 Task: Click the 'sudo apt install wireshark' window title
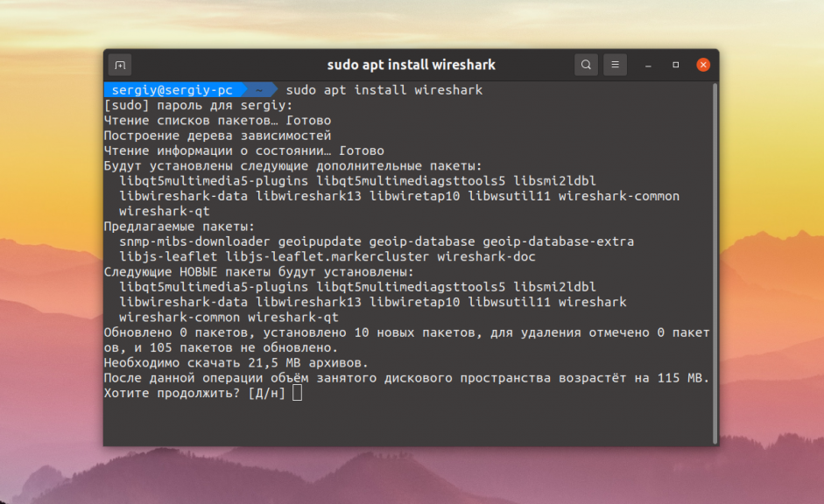411,65
